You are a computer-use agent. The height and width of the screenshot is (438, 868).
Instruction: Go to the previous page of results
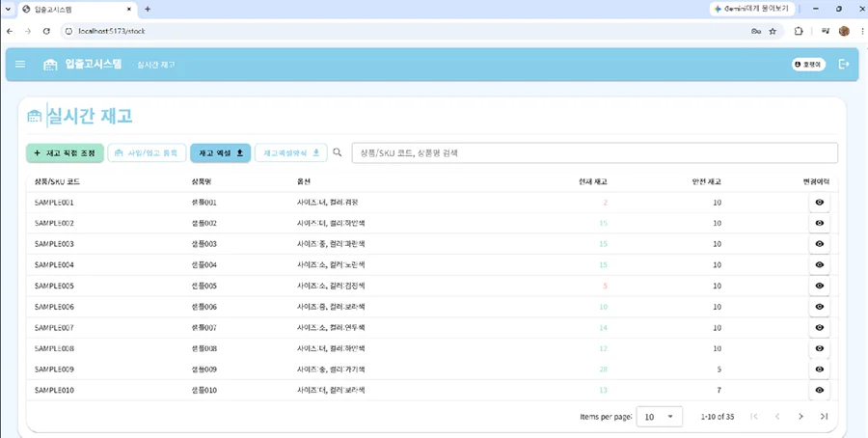coord(777,417)
